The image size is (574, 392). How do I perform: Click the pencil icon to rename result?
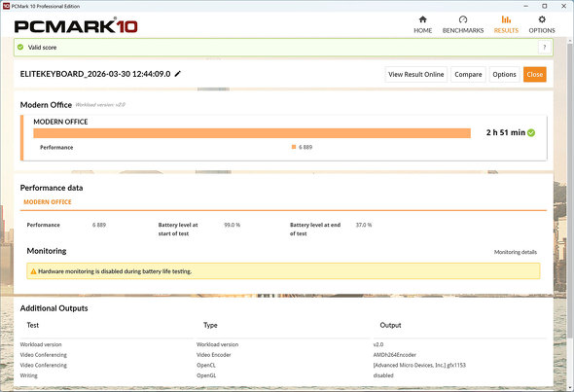click(x=177, y=74)
